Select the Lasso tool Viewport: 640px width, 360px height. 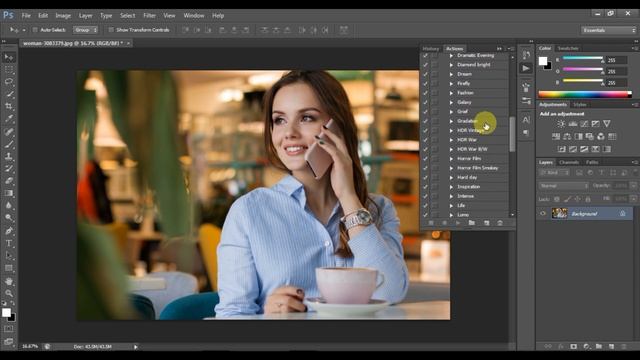point(9,82)
